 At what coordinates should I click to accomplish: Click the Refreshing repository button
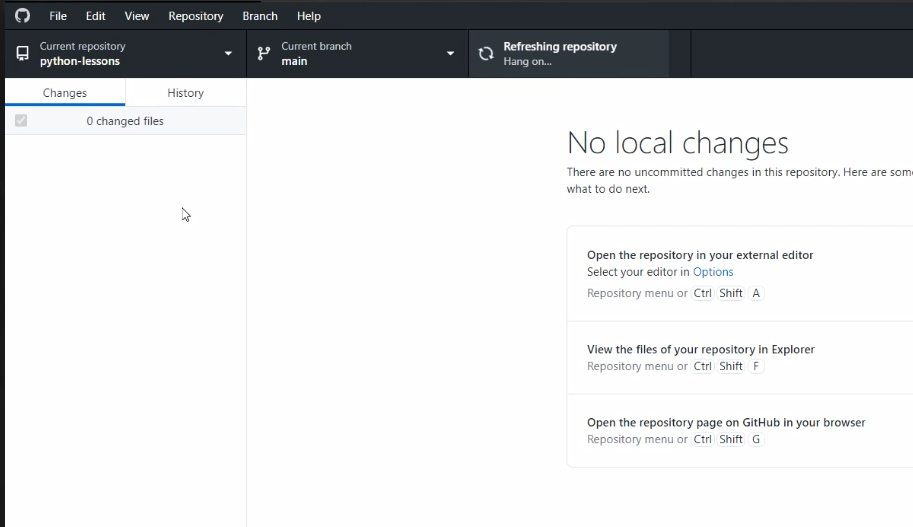568,54
